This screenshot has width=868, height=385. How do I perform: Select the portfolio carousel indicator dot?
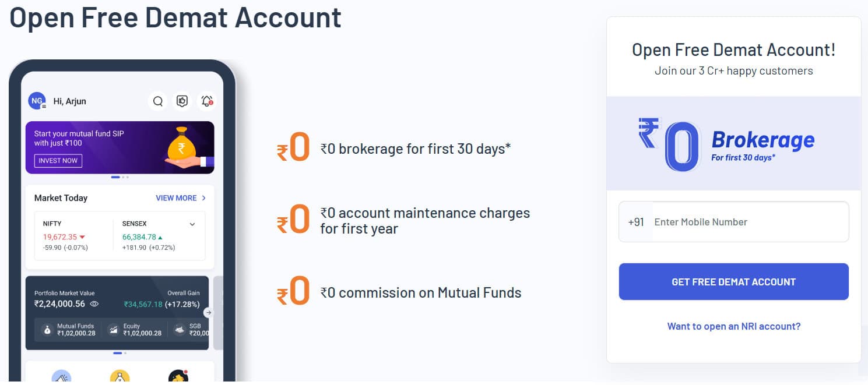pyautogui.click(x=117, y=353)
